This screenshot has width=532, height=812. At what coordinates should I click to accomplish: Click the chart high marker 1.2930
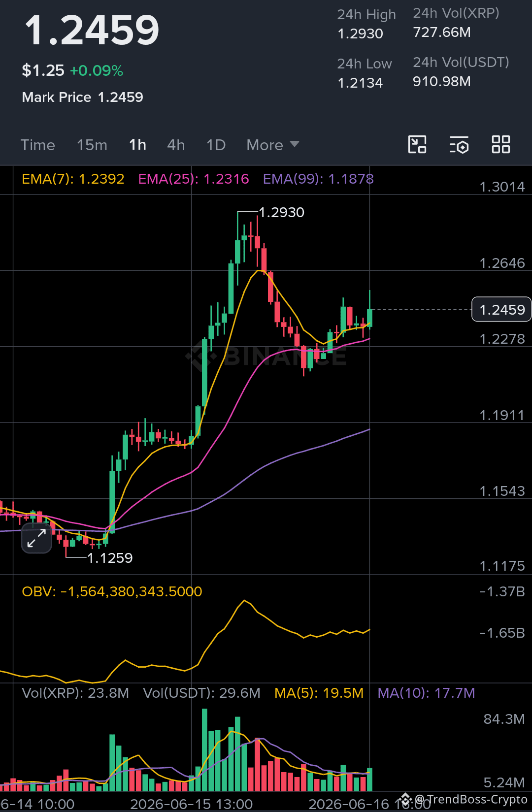pyautogui.click(x=281, y=212)
